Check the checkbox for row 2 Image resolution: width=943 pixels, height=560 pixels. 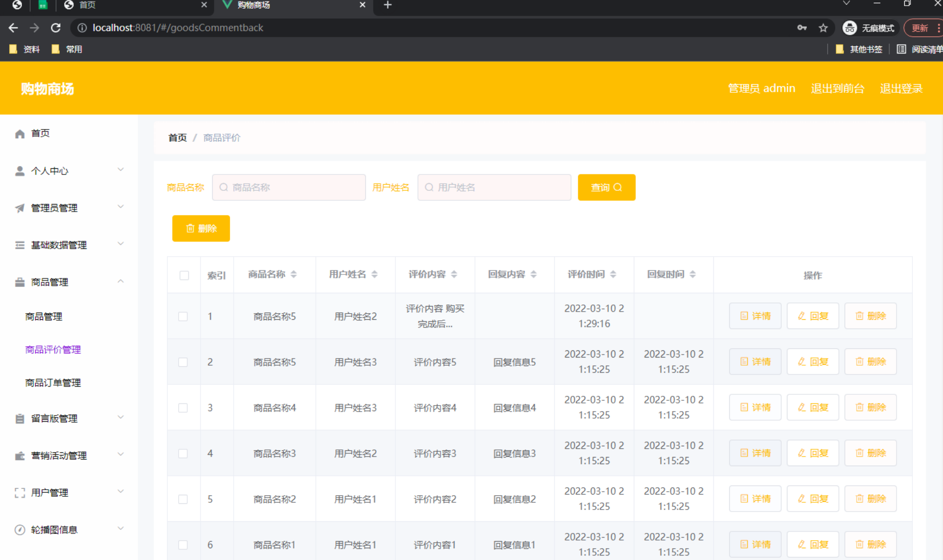click(183, 362)
